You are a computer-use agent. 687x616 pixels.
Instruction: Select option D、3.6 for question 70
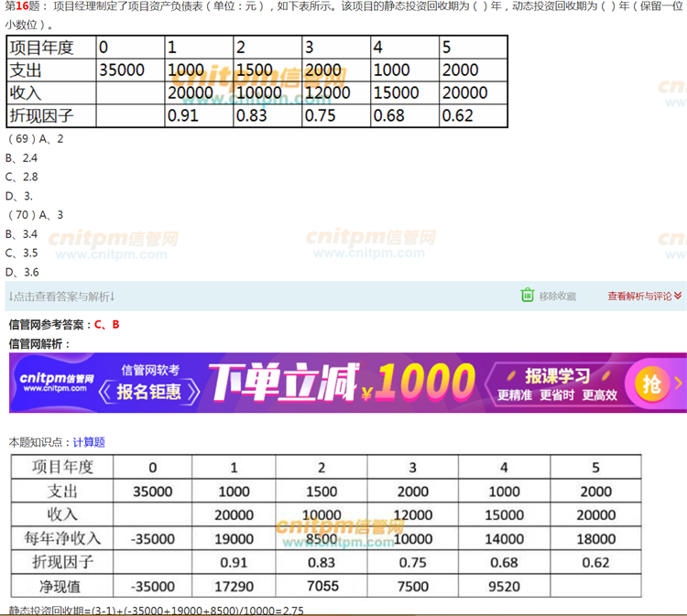pos(22,272)
